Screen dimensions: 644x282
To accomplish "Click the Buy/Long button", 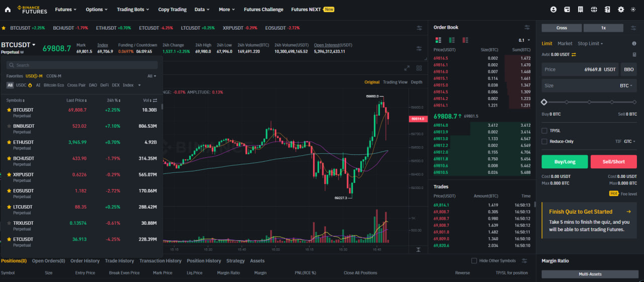I will pyautogui.click(x=565, y=162).
